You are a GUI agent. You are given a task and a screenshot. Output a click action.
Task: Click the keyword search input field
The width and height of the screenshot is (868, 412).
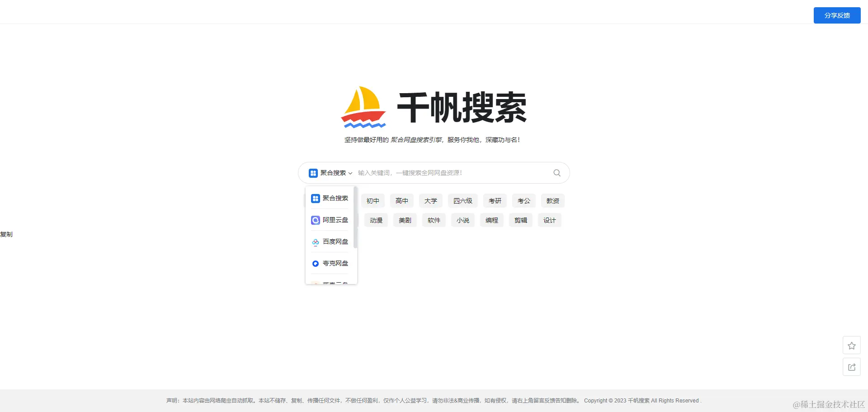click(452, 173)
